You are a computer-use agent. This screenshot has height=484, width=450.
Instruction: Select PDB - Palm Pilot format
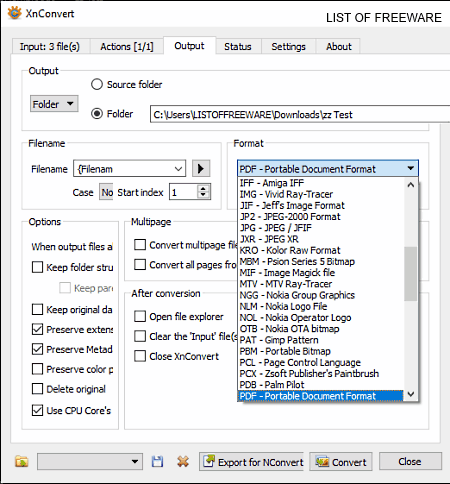[321, 385]
